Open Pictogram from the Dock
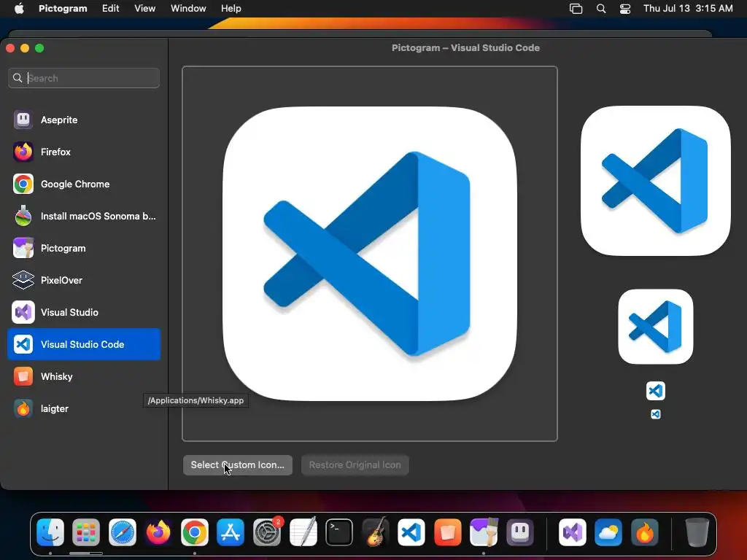Image resolution: width=747 pixels, height=560 pixels. point(484,532)
